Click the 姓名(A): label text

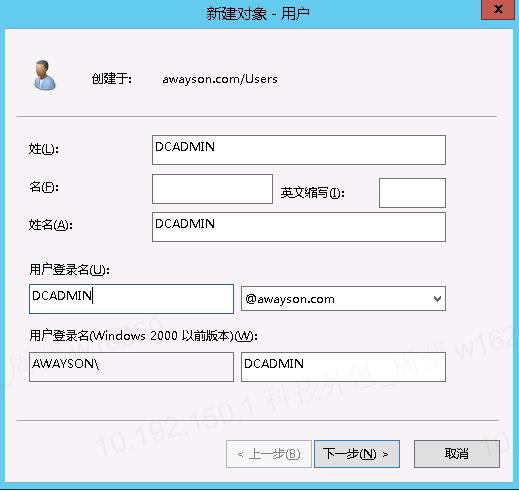click(51, 225)
